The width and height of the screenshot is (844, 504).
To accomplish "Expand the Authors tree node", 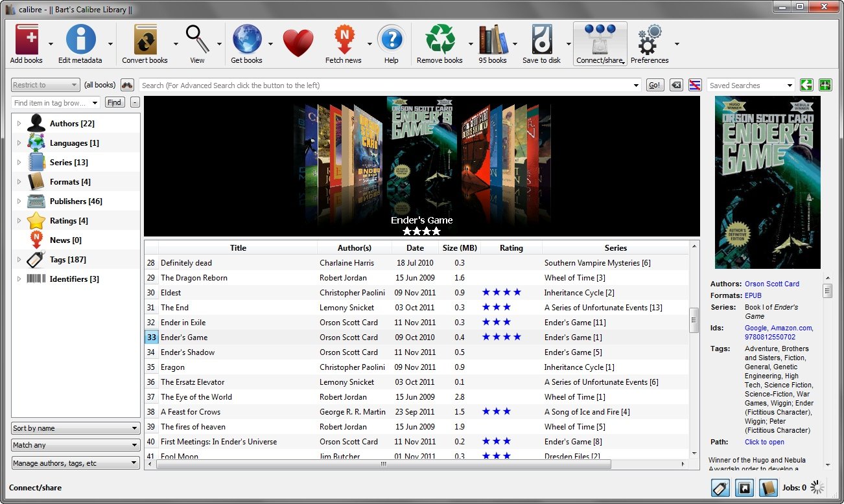I will pos(19,123).
